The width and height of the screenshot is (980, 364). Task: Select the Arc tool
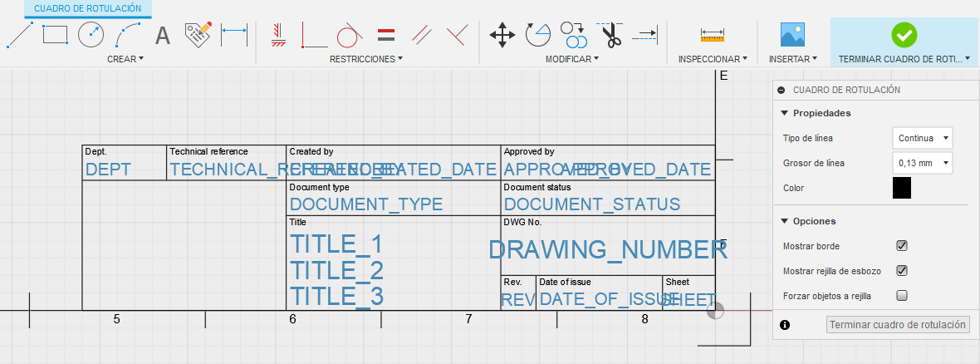pos(128,35)
